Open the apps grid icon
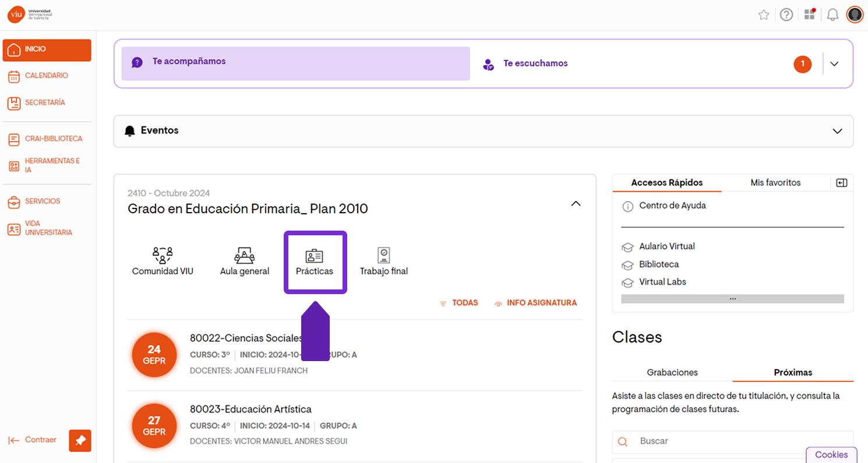Viewport: 868px width, 463px height. pos(810,15)
